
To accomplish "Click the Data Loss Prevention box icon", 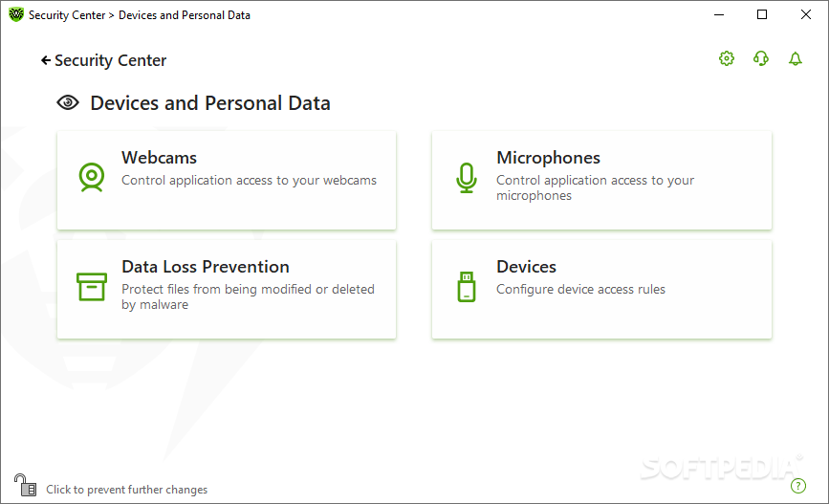I will coord(92,287).
